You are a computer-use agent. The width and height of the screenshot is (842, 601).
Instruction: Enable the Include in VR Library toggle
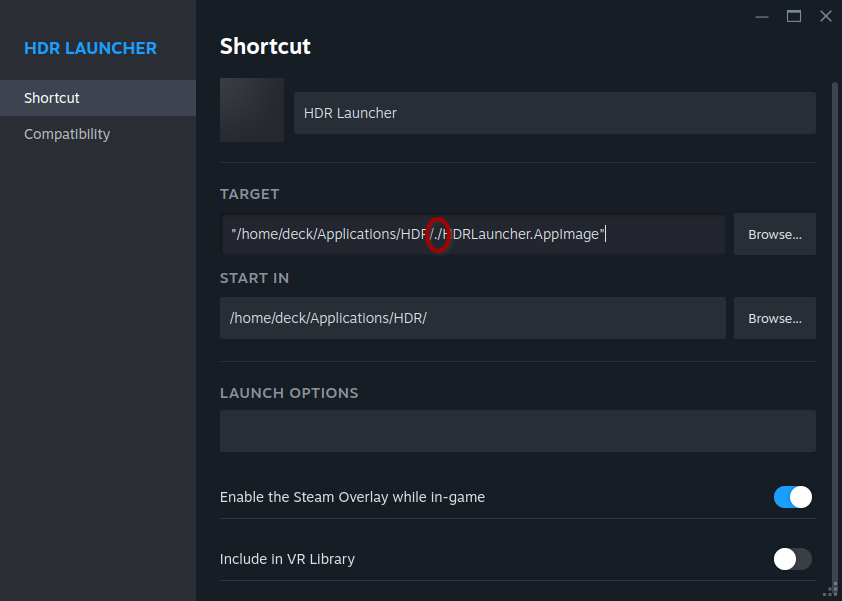tap(793, 559)
